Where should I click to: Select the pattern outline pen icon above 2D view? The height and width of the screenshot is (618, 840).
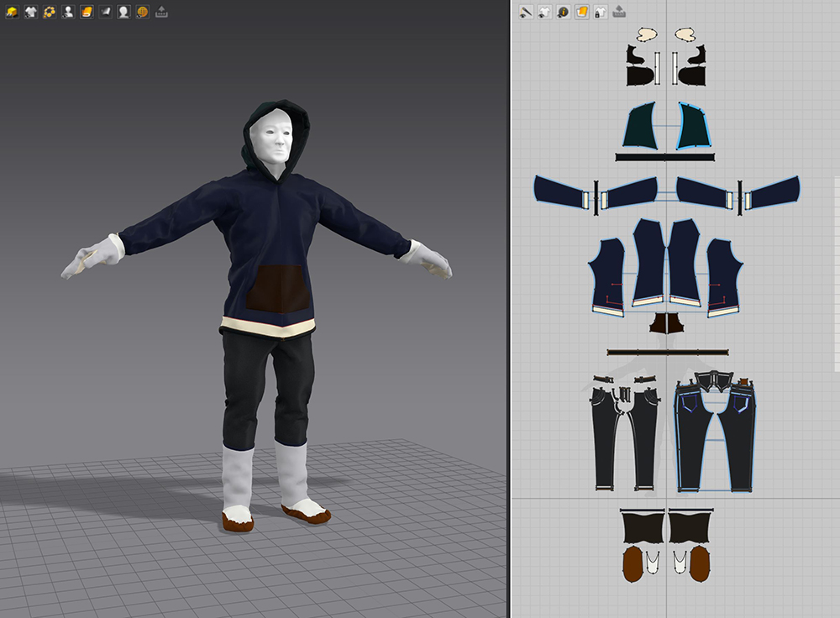[525, 11]
